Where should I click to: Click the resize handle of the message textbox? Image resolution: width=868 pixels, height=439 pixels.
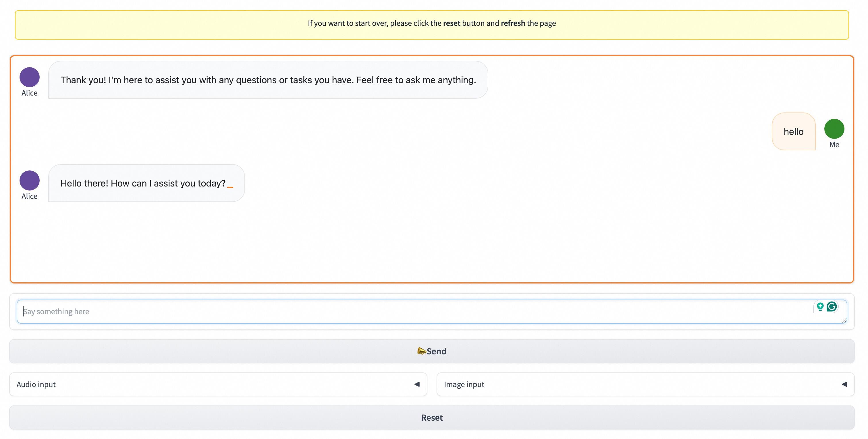tap(844, 320)
